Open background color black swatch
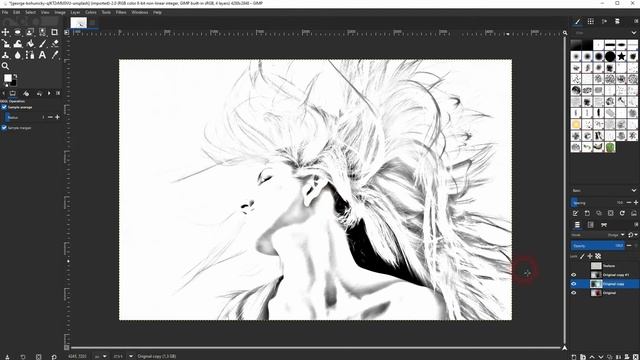This screenshot has width=640, height=360. (13, 83)
